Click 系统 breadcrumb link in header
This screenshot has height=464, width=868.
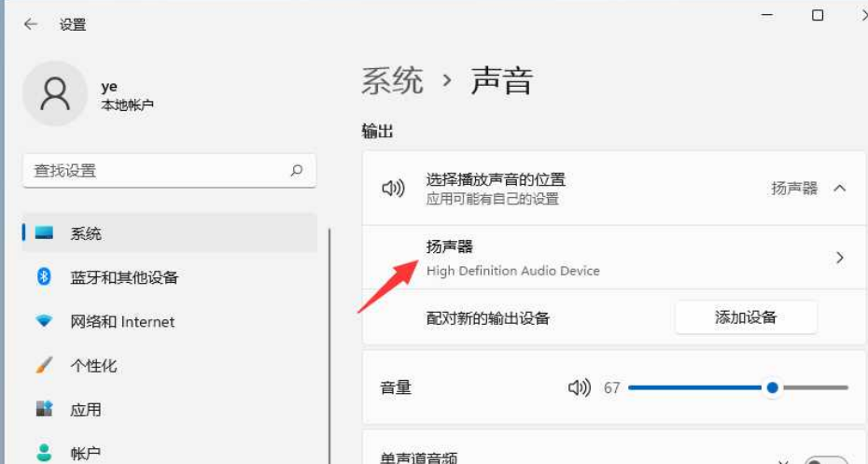pyautogui.click(x=392, y=81)
